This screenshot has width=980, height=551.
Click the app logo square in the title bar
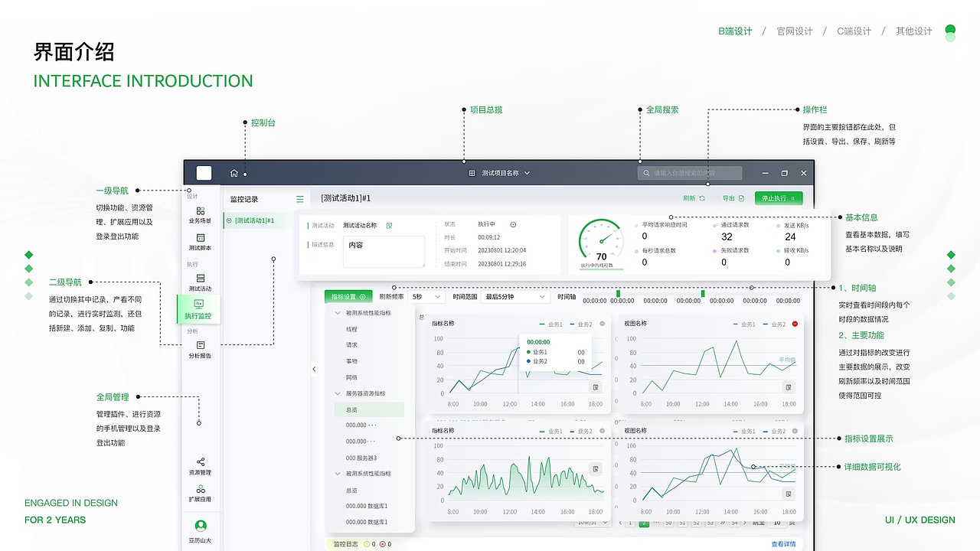[204, 173]
